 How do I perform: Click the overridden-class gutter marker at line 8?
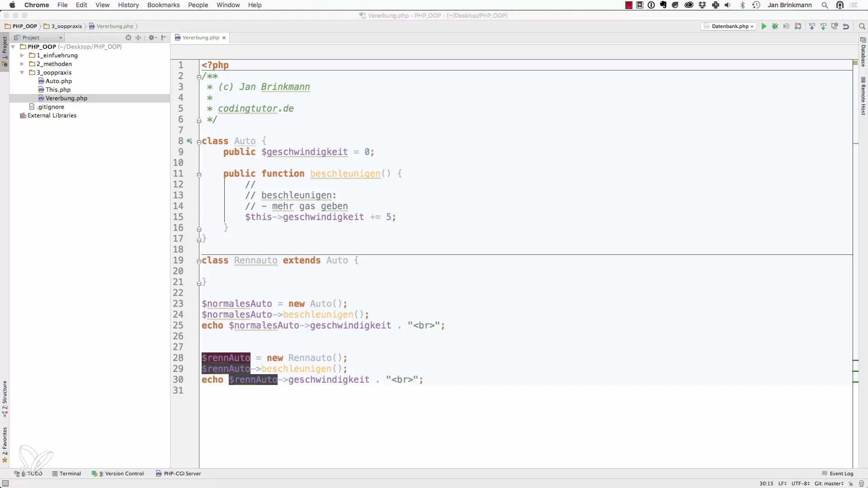(189, 141)
